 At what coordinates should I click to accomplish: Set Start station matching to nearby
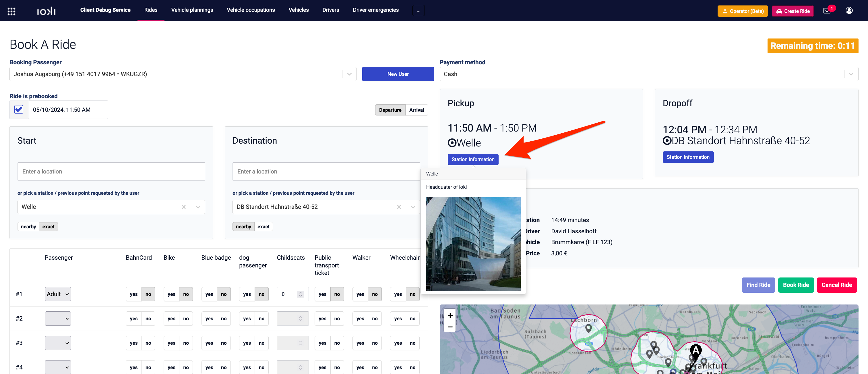point(28,227)
